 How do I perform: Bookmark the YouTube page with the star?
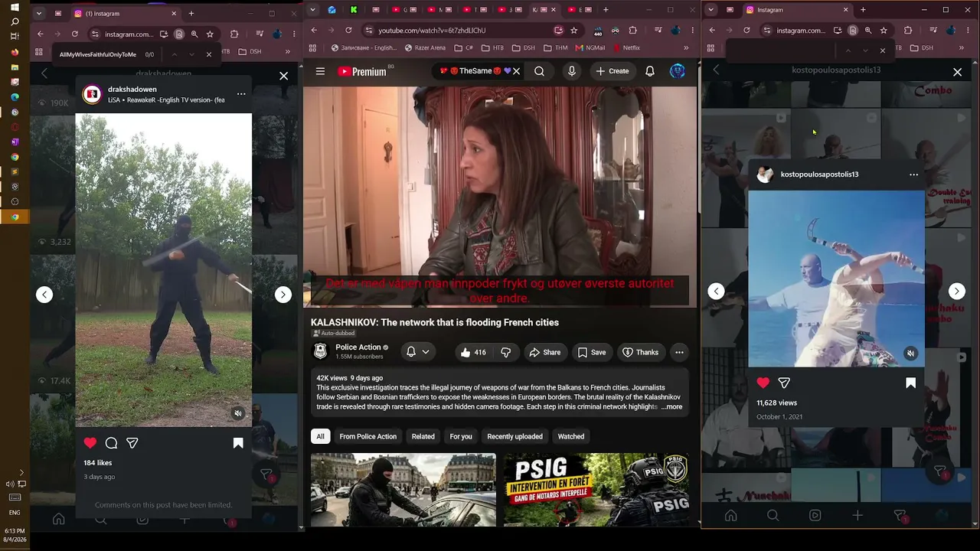click(x=574, y=31)
